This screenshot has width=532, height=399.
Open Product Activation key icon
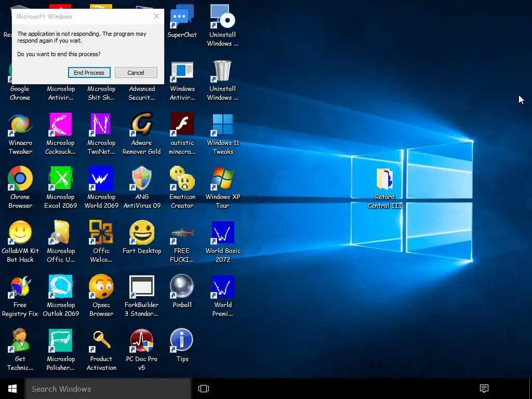(101, 350)
